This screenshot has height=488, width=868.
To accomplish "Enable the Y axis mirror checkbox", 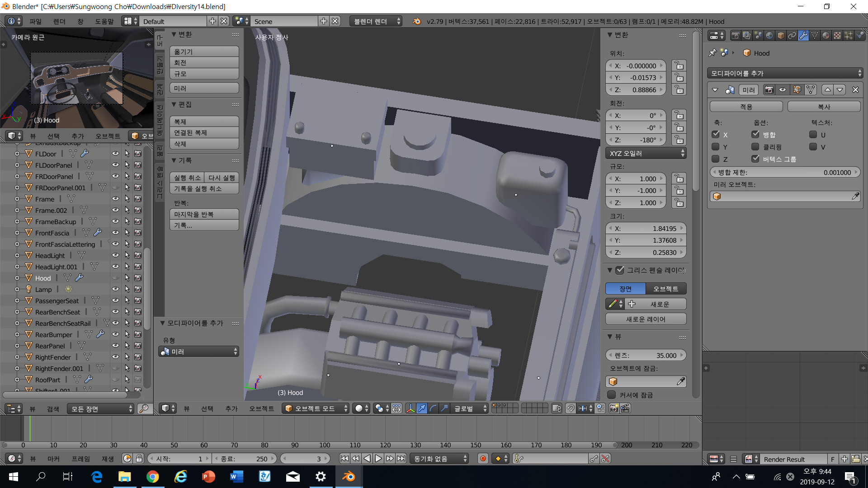I will pos(716,147).
